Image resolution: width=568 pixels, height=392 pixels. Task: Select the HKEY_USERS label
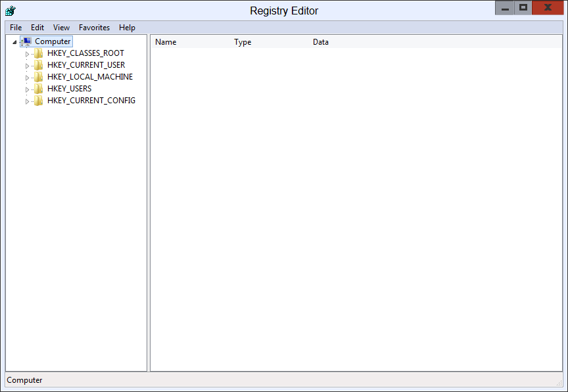(x=69, y=89)
